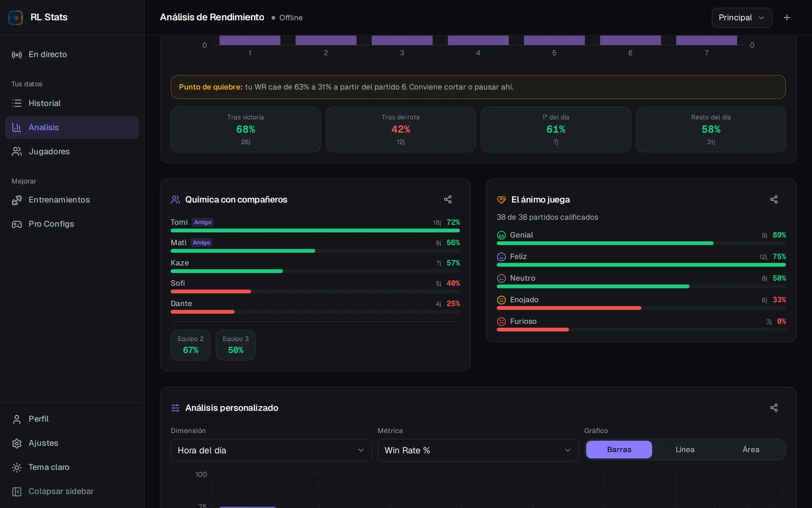Click Amigo badge next to Mati
The width and height of the screenshot is (812, 508).
[201, 243]
